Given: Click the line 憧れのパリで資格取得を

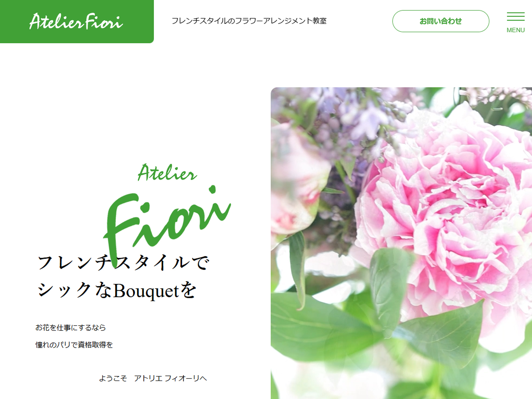Looking at the screenshot, I should 74,345.
